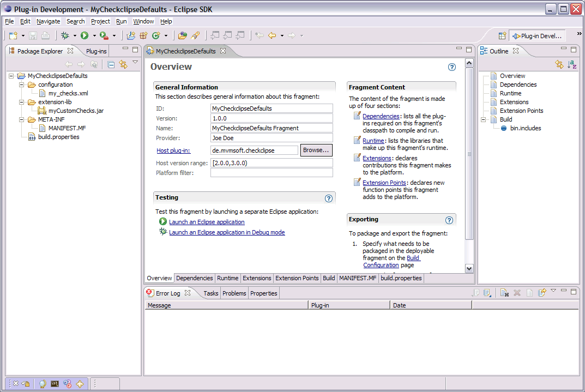Click the Print toolbar icon

coord(45,35)
